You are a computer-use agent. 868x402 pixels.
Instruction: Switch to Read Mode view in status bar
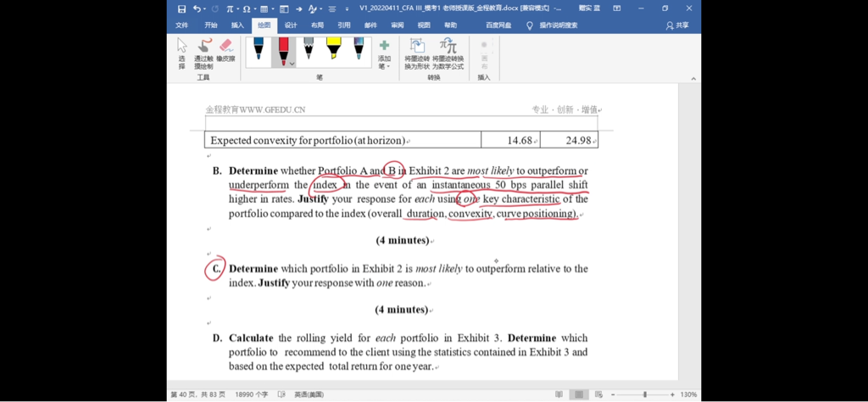point(559,394)
